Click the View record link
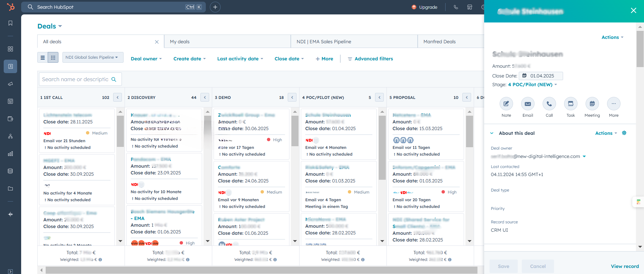Viewport: 644px width, 274px height. tap(625, 266)
